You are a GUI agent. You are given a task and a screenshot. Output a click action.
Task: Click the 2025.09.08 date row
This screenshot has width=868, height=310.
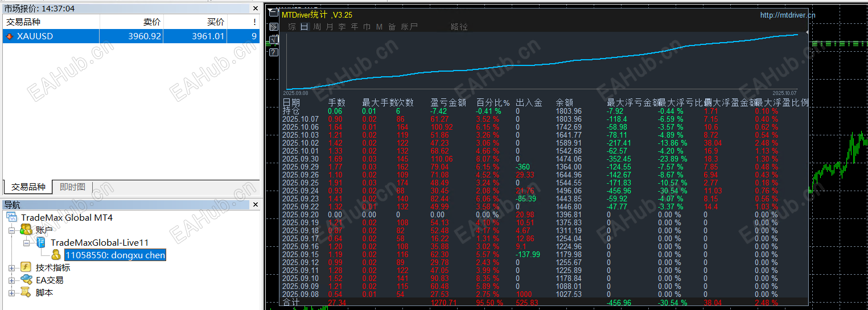point(301,294)
